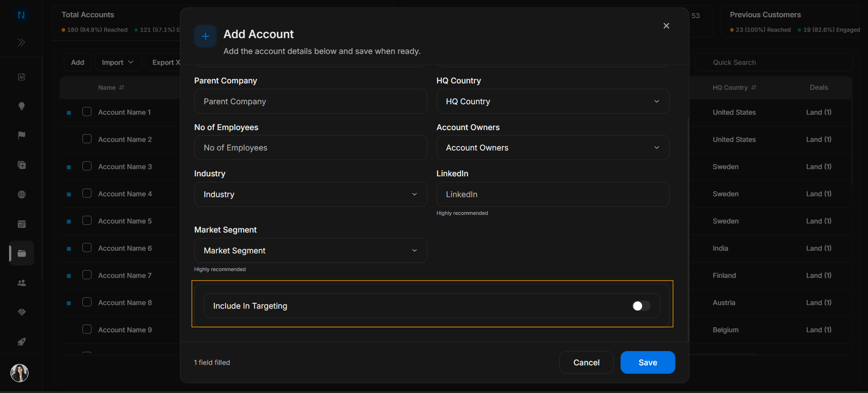Open the HQ Country dropdown

click(552, 102)
